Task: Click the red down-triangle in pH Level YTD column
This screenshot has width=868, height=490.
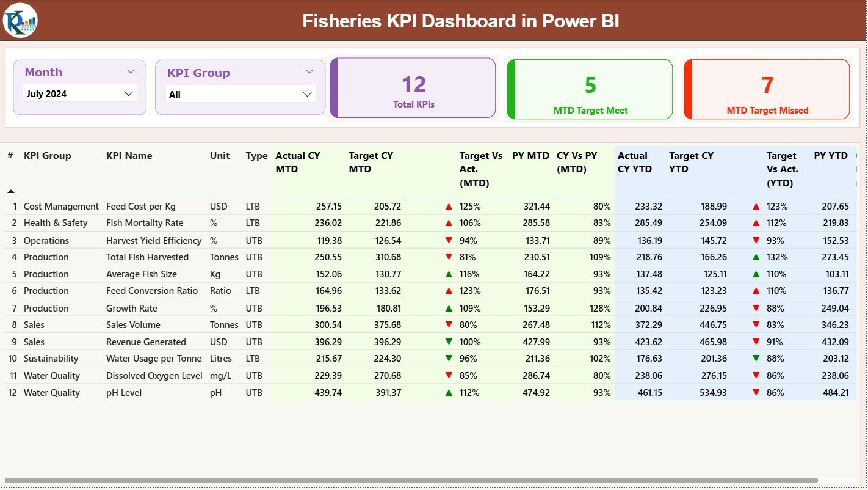Action: pyautogui.click(x=756, y=392)
